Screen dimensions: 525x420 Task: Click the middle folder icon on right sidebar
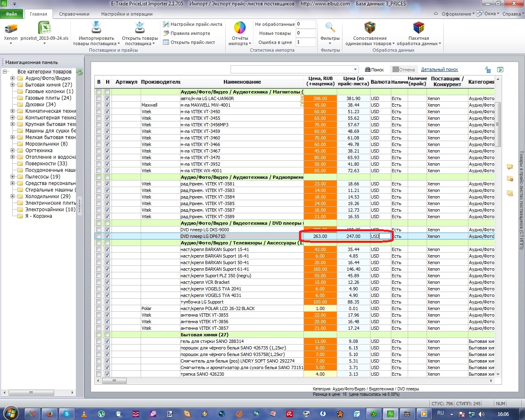510,179
